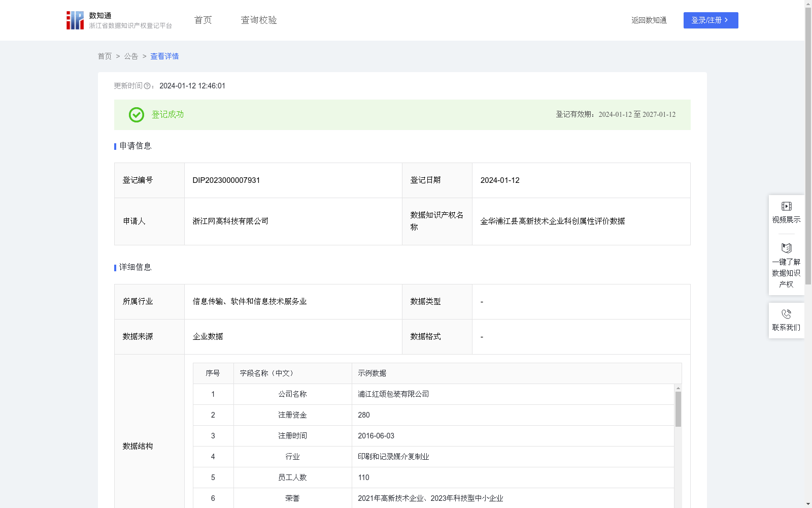This screenshot has height=508, width=812.
Task: Click the 登记日期 value 2024-01-12
Action: 500,180
